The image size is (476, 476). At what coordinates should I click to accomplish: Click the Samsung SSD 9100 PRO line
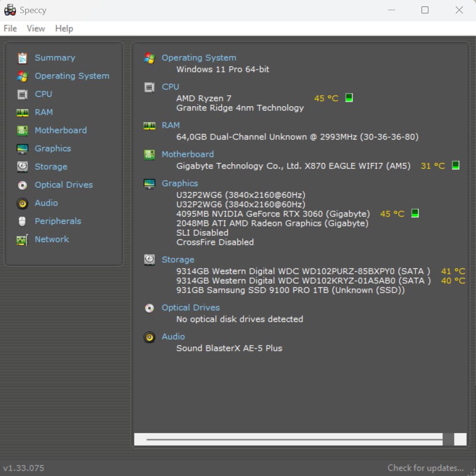(x=291, y=290)
